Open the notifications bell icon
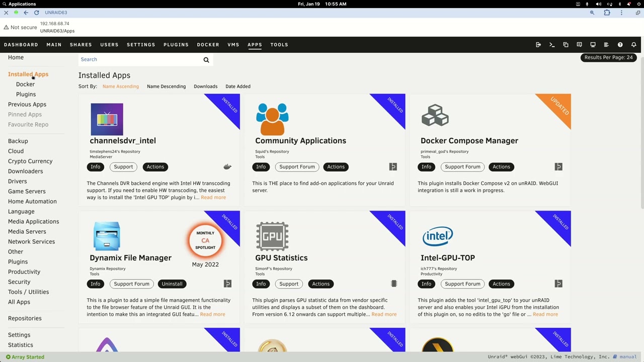 [633, 45]
